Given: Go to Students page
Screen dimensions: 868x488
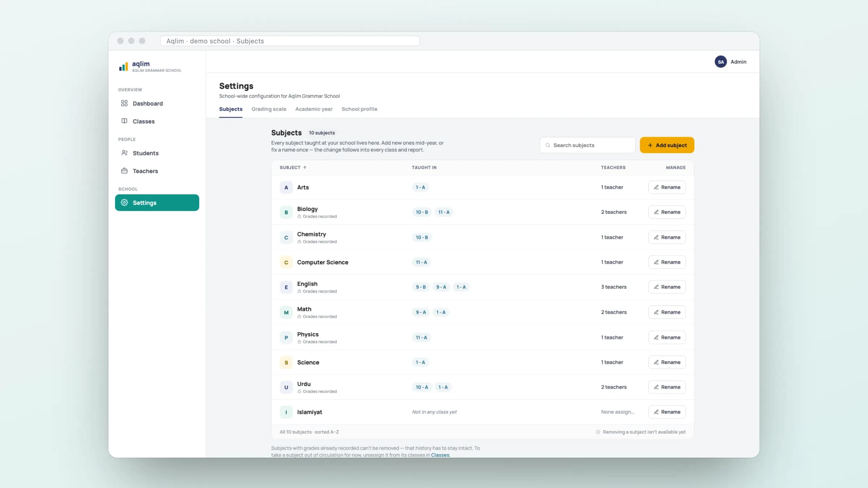Looking at the screenshot, I should click(157, 153).
